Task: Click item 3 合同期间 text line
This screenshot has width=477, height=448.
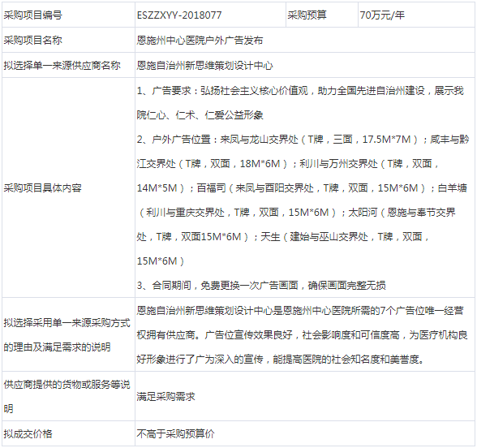Action: (x=261, y=286)
